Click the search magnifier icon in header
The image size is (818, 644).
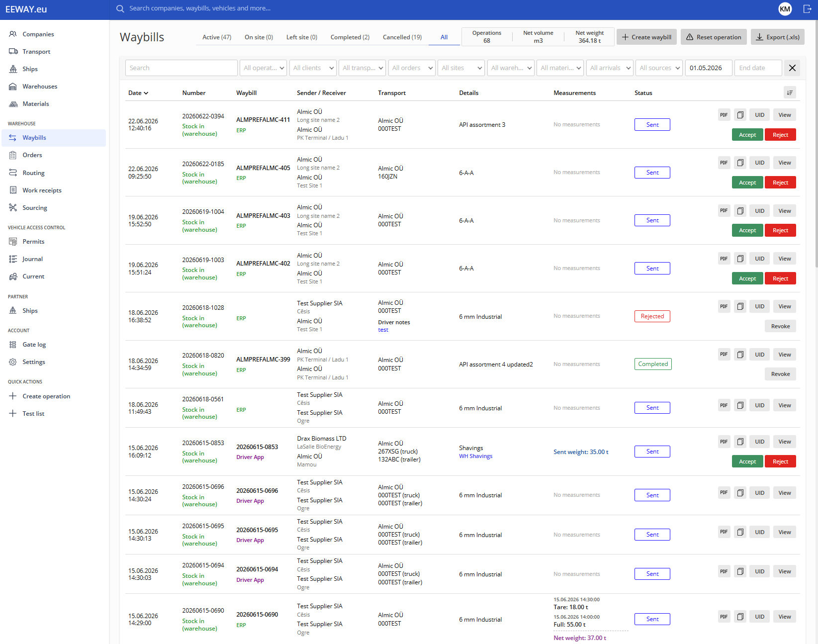pos(120,8)
